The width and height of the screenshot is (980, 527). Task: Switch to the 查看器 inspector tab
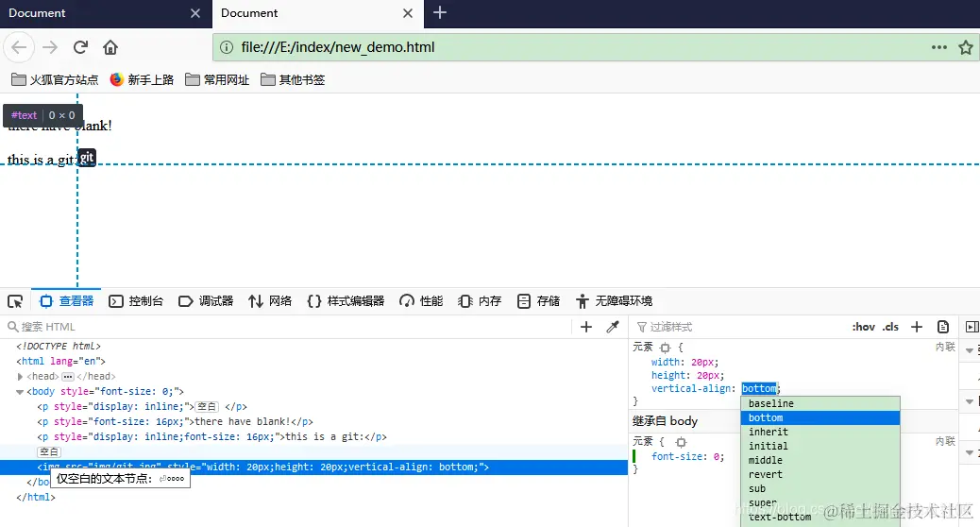coord(66,301)
